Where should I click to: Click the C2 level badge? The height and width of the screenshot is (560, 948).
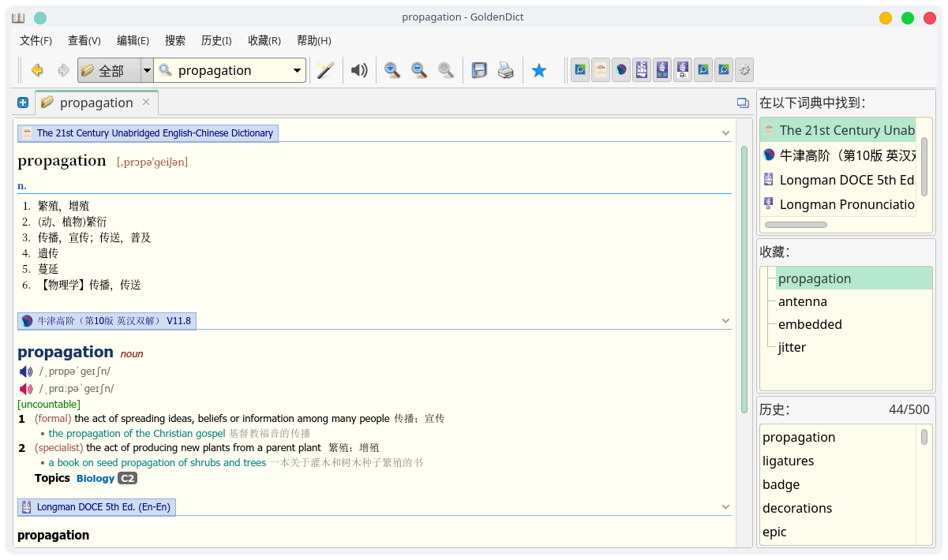tap(127, 478)
